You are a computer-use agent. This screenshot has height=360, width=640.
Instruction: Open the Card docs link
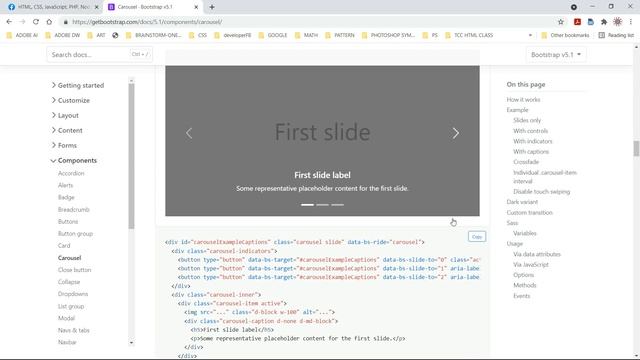(x=64, y=246)
